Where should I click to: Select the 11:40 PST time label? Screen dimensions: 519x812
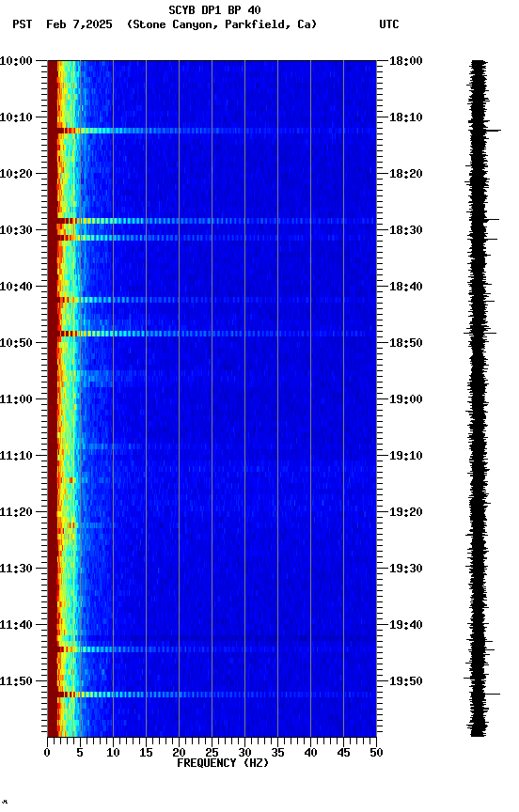point(16,625)
